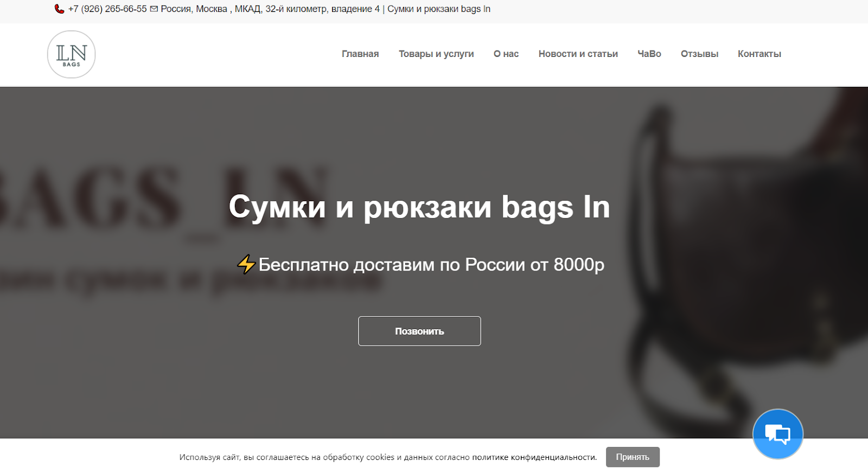Viewport: 868px width, 473px height.
Task: Click the top bar text 'Сумки и рюкзаки bags ln'
Action: 439,9
